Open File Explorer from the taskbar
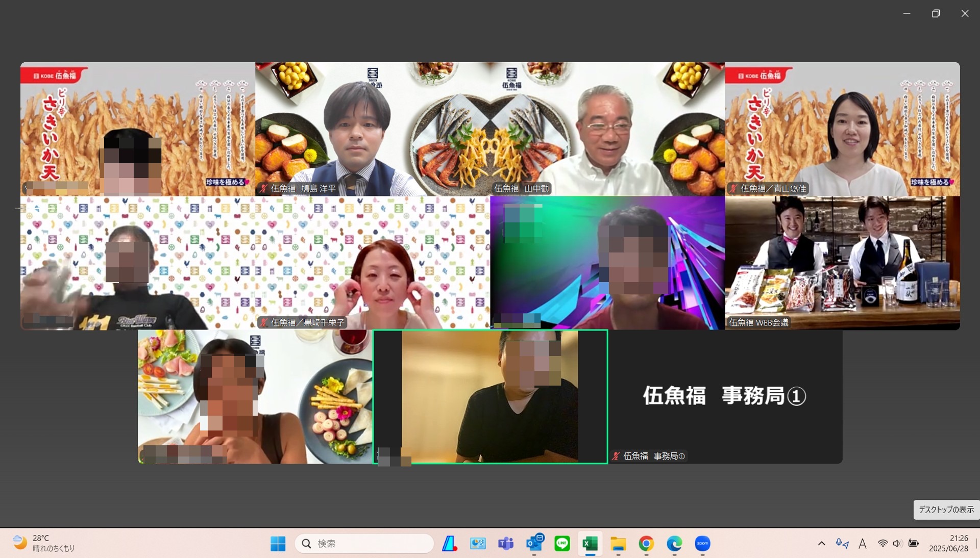980x558 pixels. 618,544
